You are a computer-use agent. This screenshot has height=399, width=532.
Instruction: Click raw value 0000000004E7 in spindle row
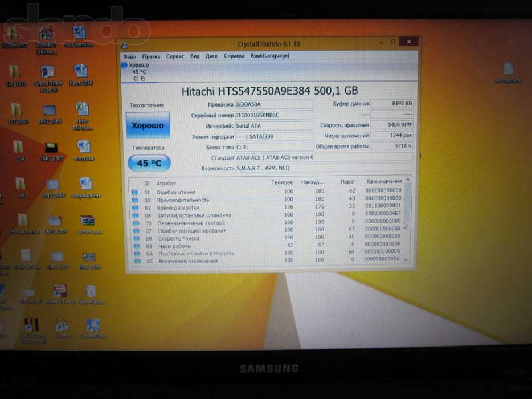[x=383, y=213]
